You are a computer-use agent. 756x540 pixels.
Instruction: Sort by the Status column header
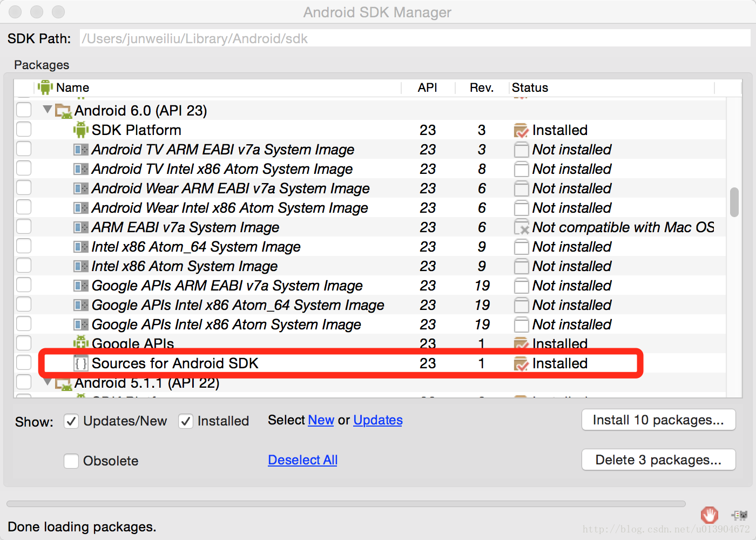[612, 87]
